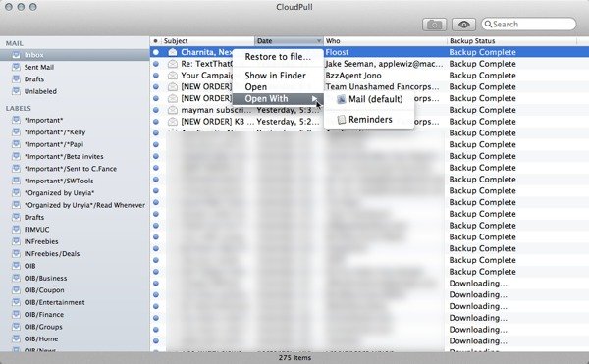Click the FIMVUC label folder icon
The height and width of the screenshot is (364, 589).
[16, 230]
